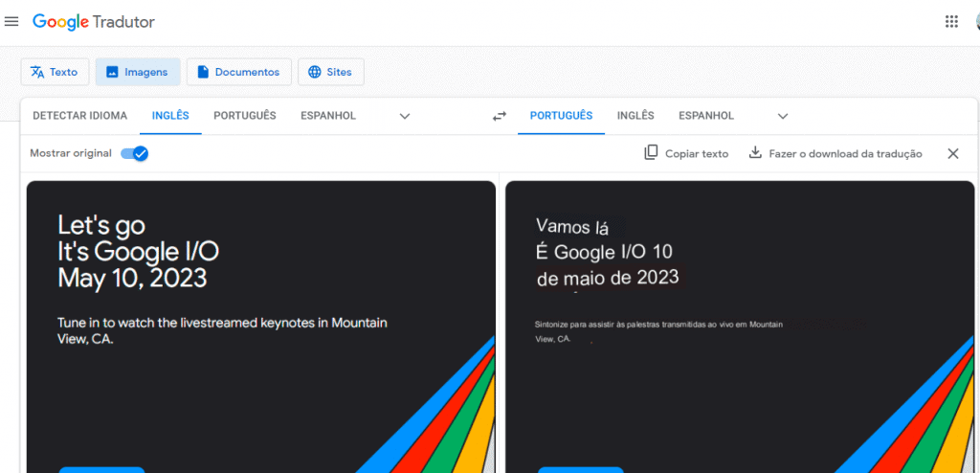Switch to Sites translation mode

tap(330, 72)
